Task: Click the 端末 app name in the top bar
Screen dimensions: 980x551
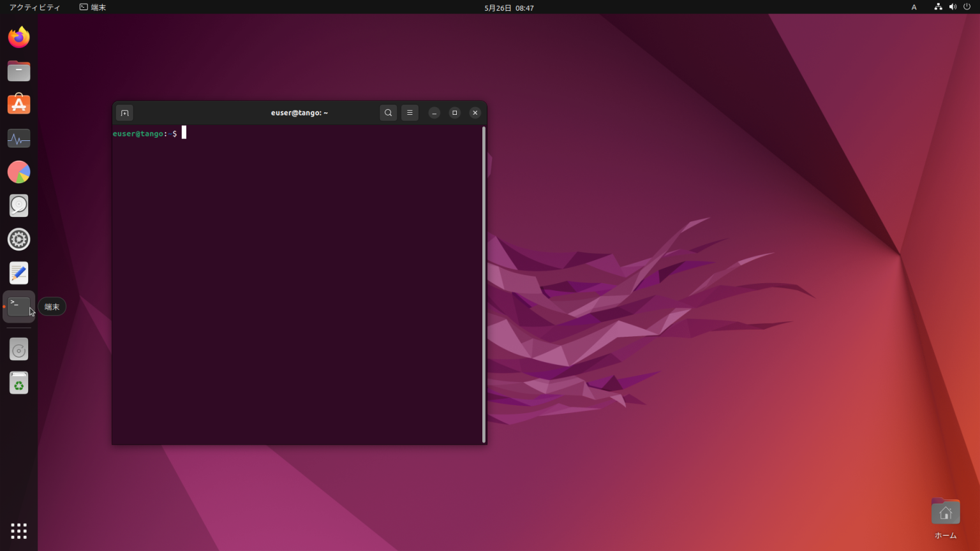Action: point(98,7)
